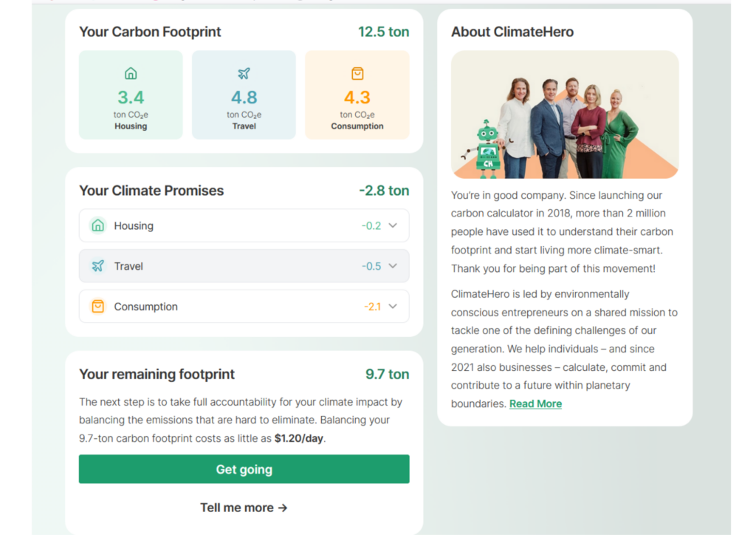Select the 4.8 ton Travel card
Screen dimensions: 756x535
click(x=244, y=95)
